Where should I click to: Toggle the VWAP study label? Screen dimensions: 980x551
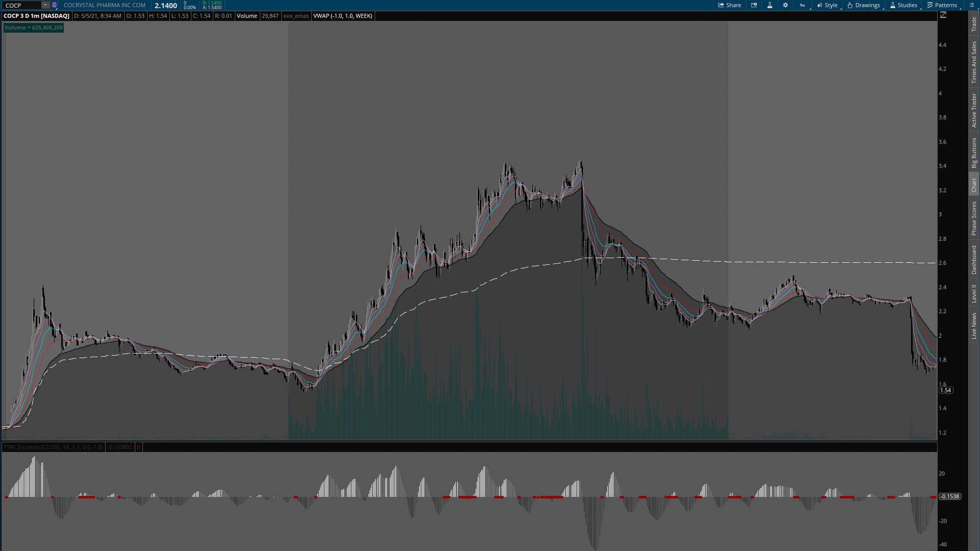coord(342,16)
